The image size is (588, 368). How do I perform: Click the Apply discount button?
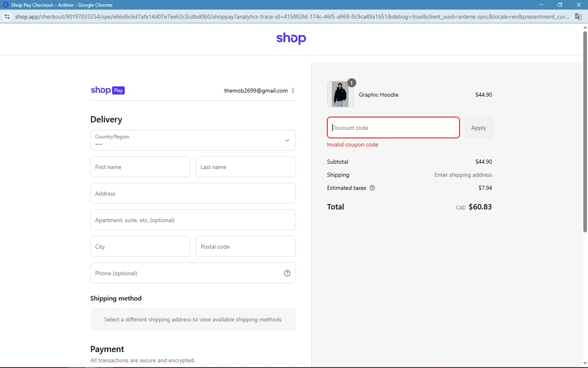(x=479, y=128)
